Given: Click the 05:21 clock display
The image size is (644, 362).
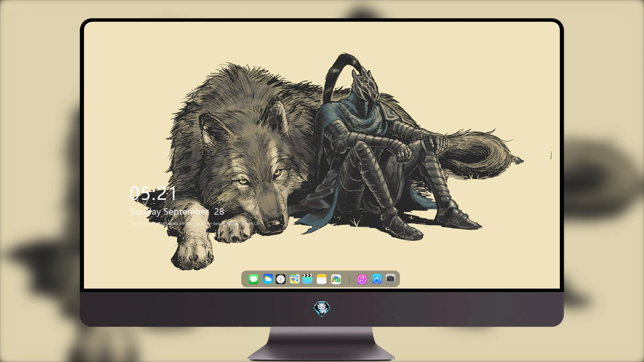Looking at the screenshot, I should pyautogui.click(x=153, y=193).
